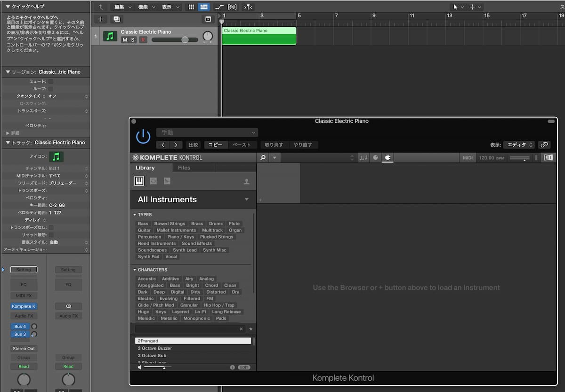Check the ミュート checkbox in region inspector

point(51,81)
